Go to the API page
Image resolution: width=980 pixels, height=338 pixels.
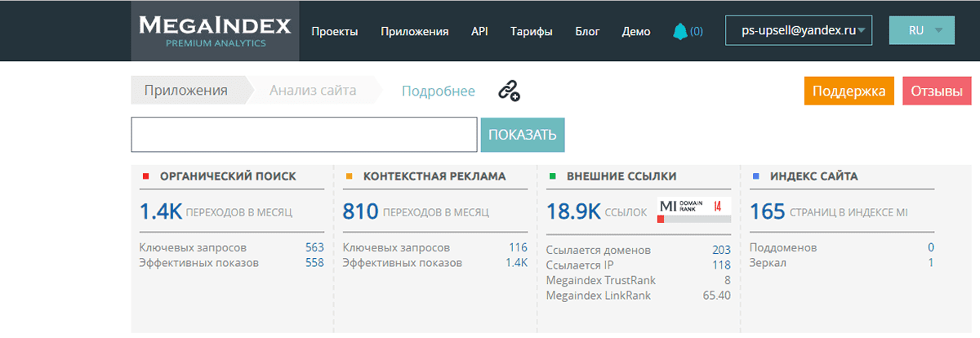pyautogui.click(x=479, y=32)
